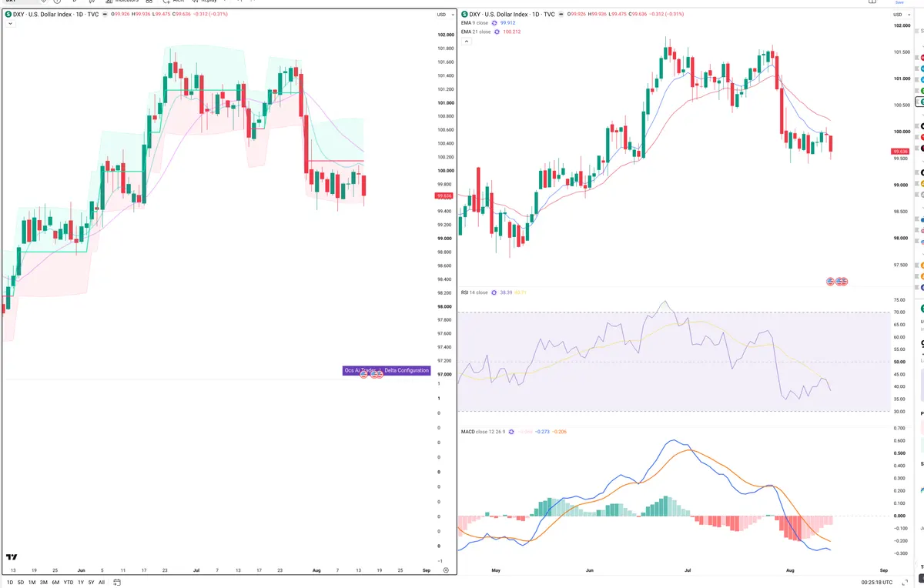
Task: Select the YTD time range
Action: coord(69,583)
